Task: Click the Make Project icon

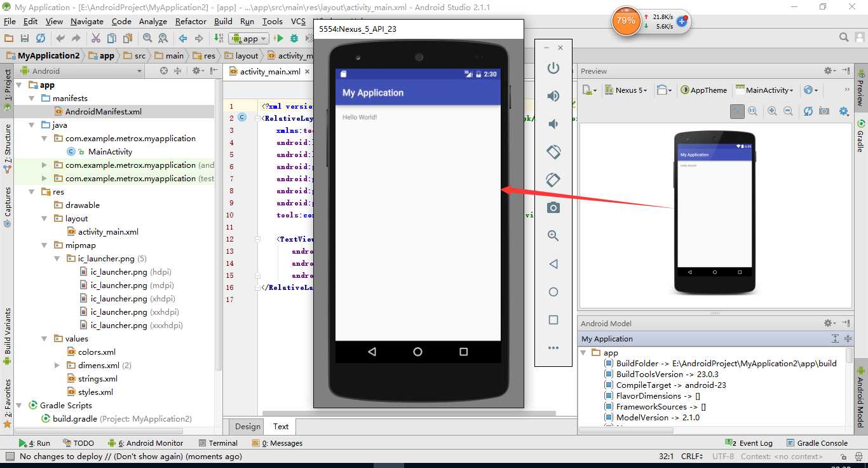Action: pos(219,38)
